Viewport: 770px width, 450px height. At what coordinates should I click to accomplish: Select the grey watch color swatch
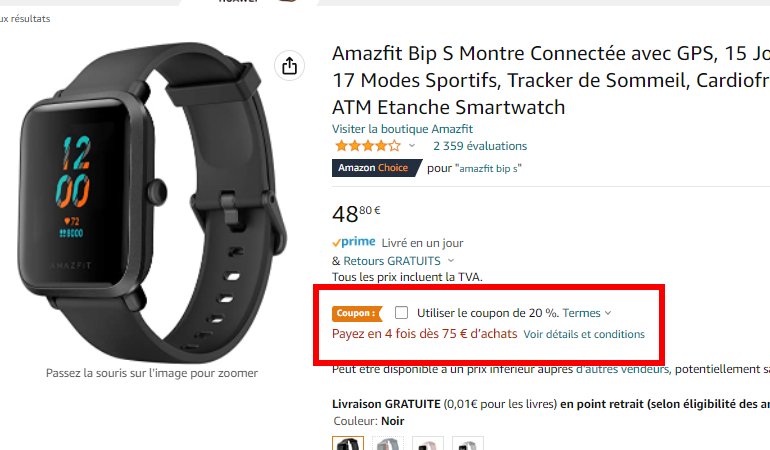(388, 443)
